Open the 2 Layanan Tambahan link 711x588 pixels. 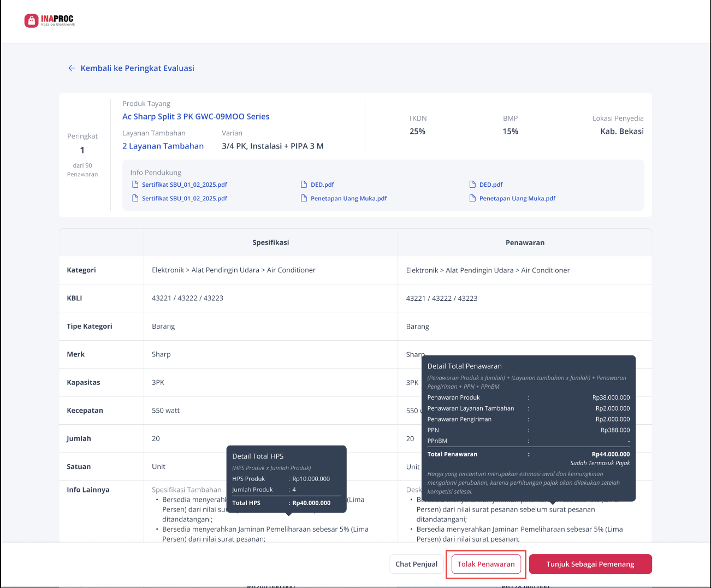(163, 146)
